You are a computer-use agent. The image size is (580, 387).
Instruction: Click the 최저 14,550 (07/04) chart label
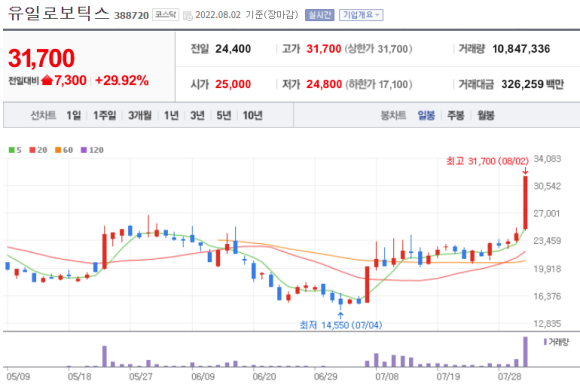pos(341,325)
